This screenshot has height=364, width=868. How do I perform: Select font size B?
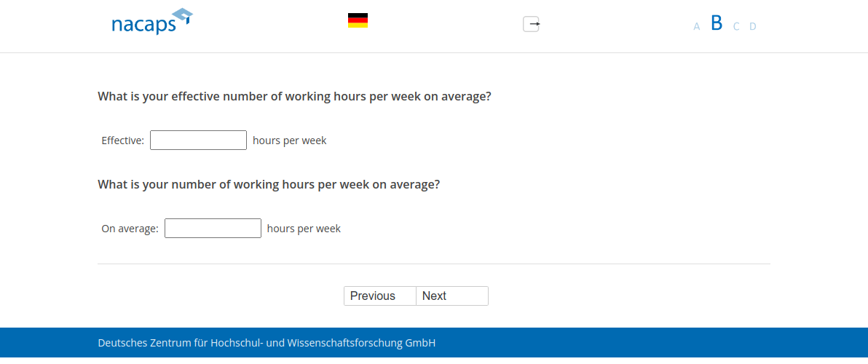click(x=717, y=23)
